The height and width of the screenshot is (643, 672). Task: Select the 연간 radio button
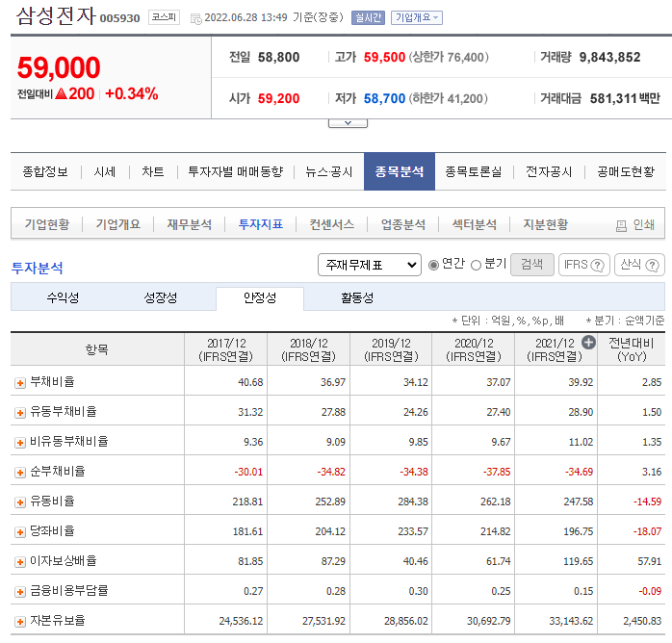pos(433,265)
